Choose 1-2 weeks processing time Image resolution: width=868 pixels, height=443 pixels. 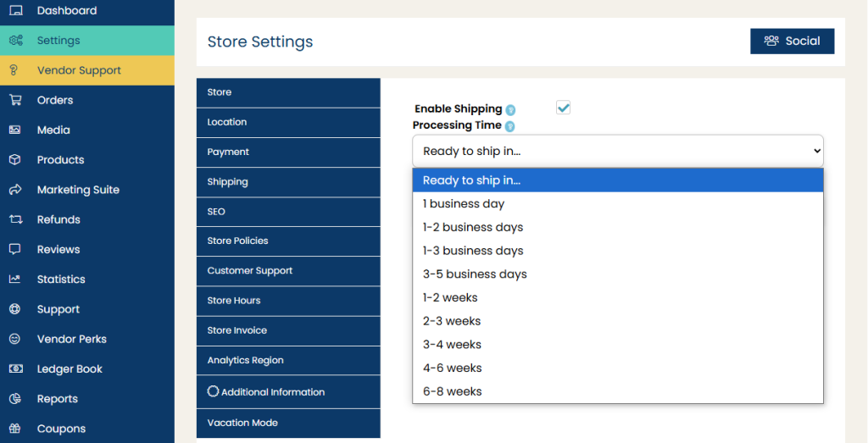[x=450, y=297]
